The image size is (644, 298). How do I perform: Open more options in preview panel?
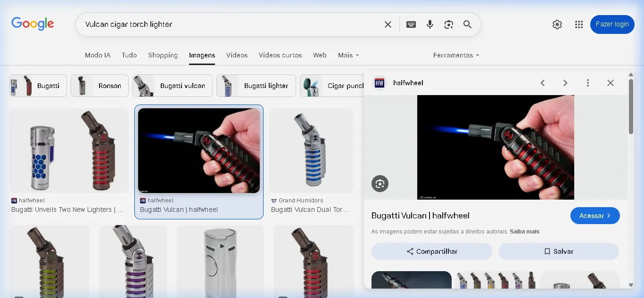coord(588,83)
